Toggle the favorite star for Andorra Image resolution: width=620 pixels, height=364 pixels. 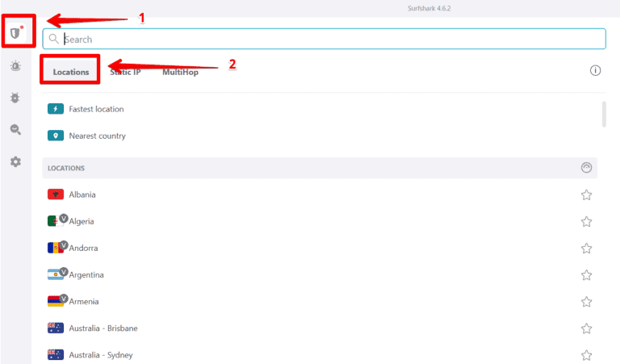pyautogui.click(x=587, y=249)
